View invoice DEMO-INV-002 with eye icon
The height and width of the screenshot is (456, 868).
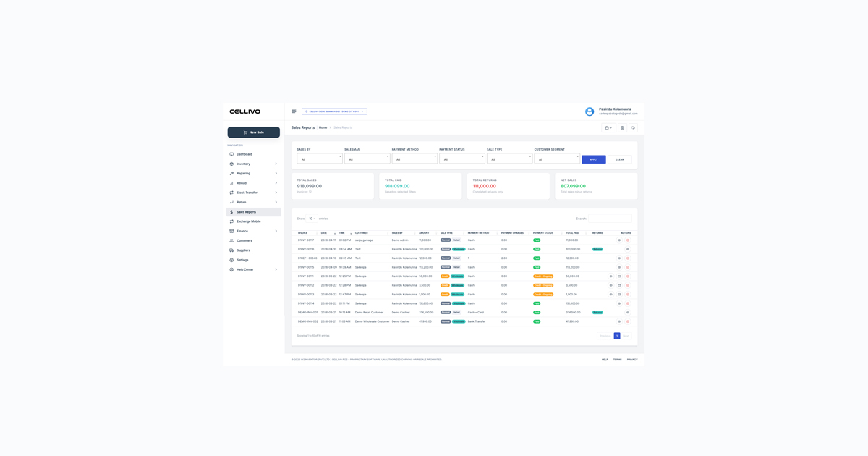[619, 321]
